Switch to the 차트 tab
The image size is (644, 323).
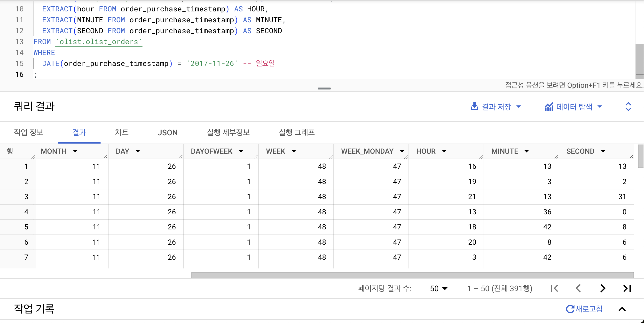pyautogui.click(x=121, y=132)
